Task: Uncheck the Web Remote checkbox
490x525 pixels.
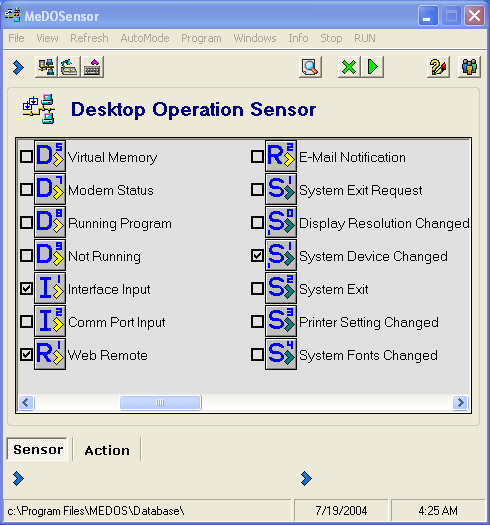Action: click(x=26, y=355)
